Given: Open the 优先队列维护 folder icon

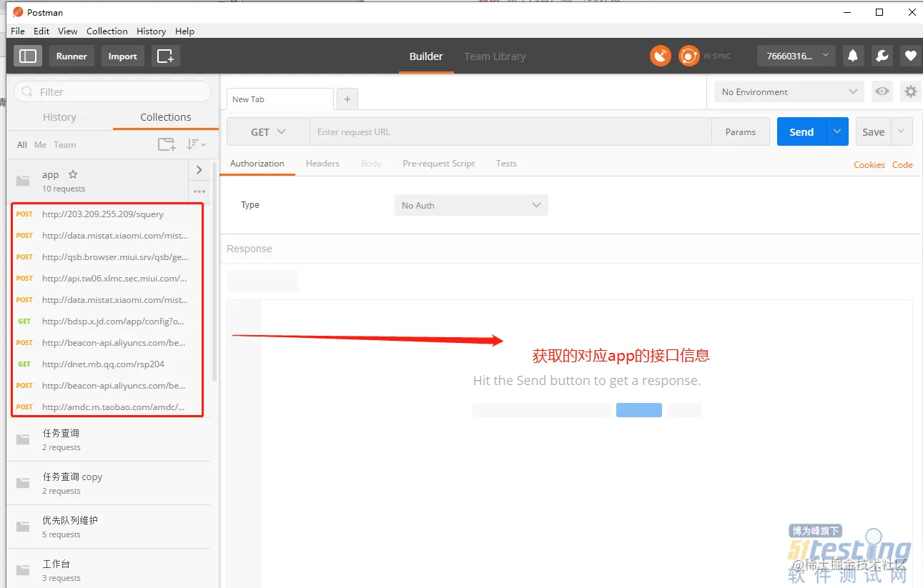Looking at the screenshot, I should point(24,527).
